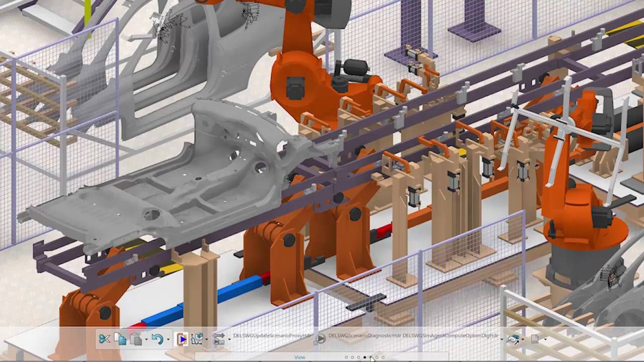This screenshot has height=362, width=644.
Task: Click the DELSWGUpdateScenarioProxyHdr command label
Action: coord(272,336)
